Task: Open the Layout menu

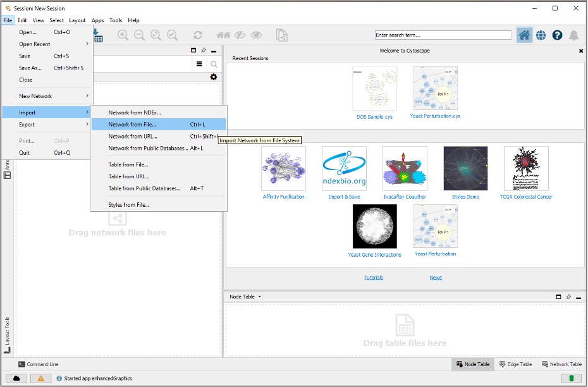Action: (77, 20)
